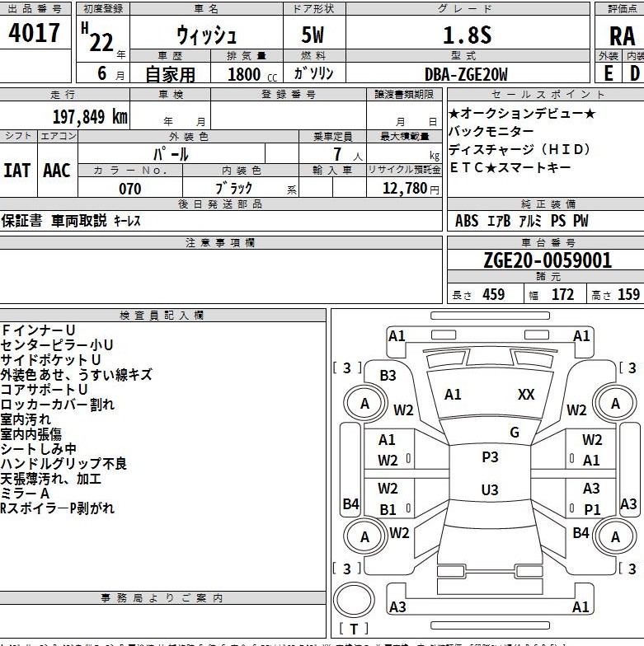The image size is (644, 646).
Task: Select the バックモニター sales point
Action: [491, 132]
